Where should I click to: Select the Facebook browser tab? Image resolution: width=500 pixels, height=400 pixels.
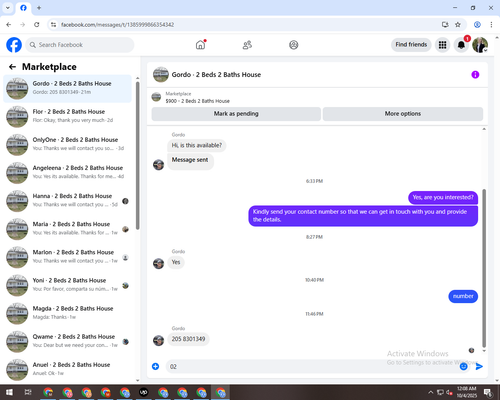point(23,8)
